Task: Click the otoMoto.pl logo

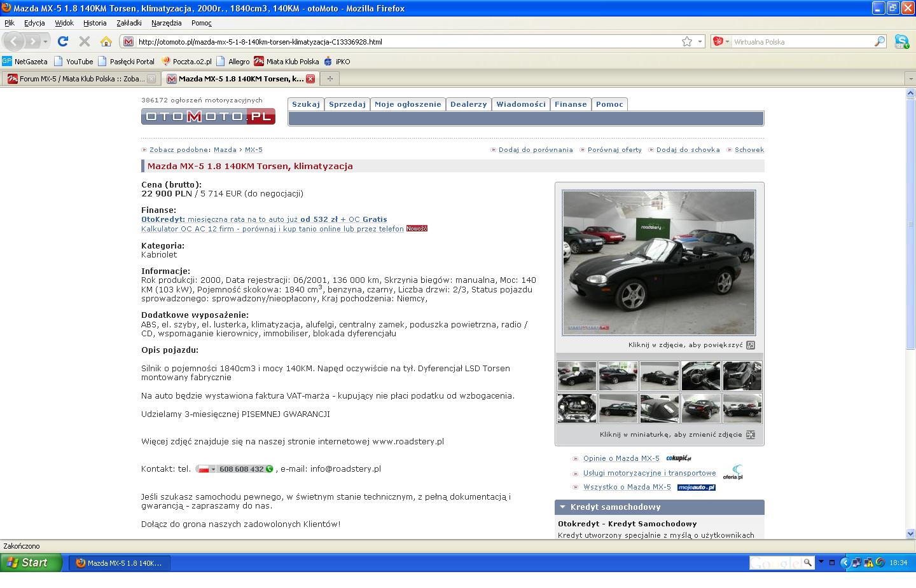Action: coord(208,116)
